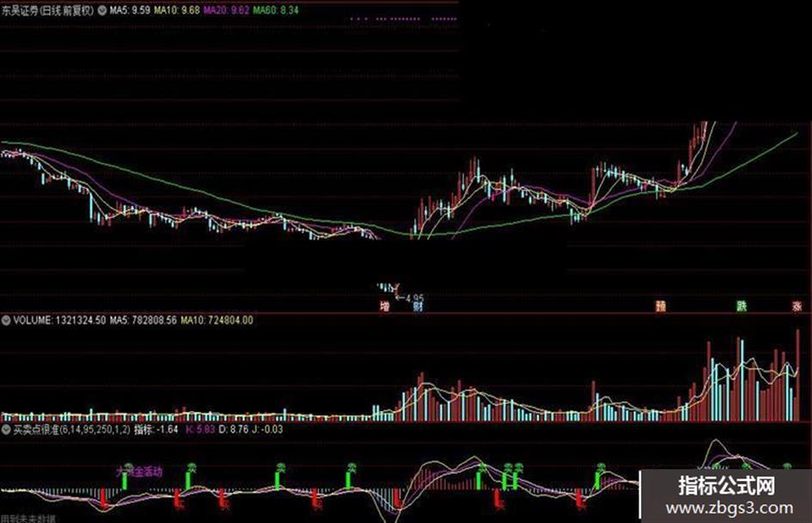
Task: Select the MA20: 9.62 label
Action: point(226,9)
